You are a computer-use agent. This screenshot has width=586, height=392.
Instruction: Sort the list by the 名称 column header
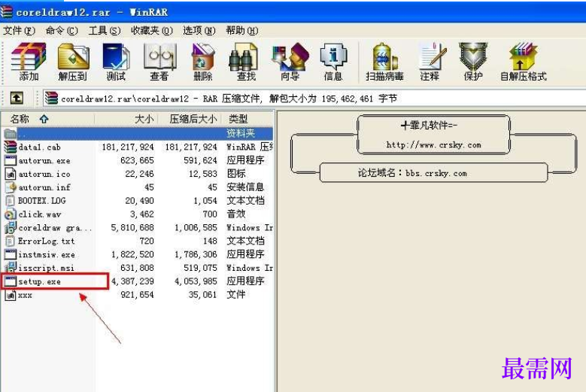pos(47,119)
